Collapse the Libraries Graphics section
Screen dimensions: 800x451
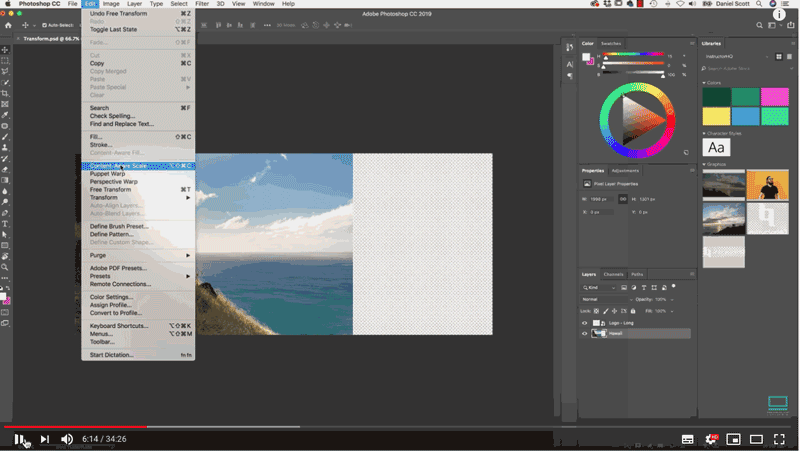click(704, 164)
